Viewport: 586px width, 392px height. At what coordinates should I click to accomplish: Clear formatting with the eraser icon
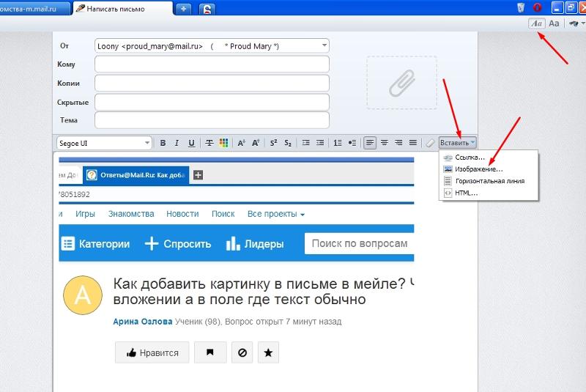click(x=430, y=143)
